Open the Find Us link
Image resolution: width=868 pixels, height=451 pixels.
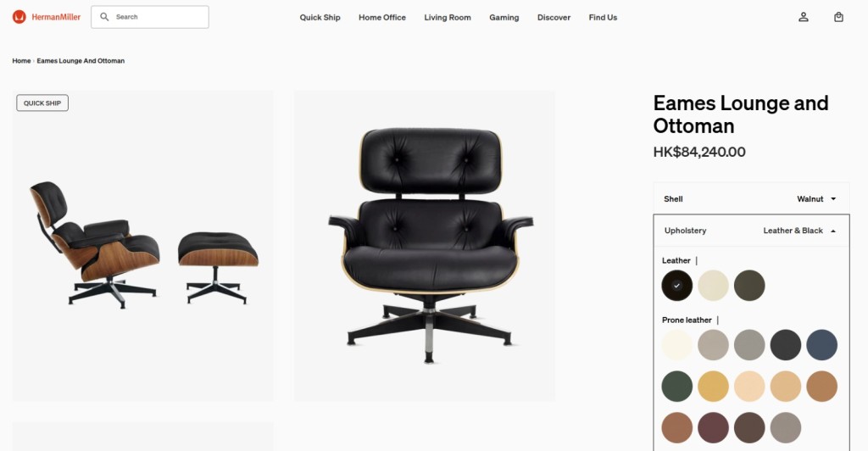coord(603,17)
